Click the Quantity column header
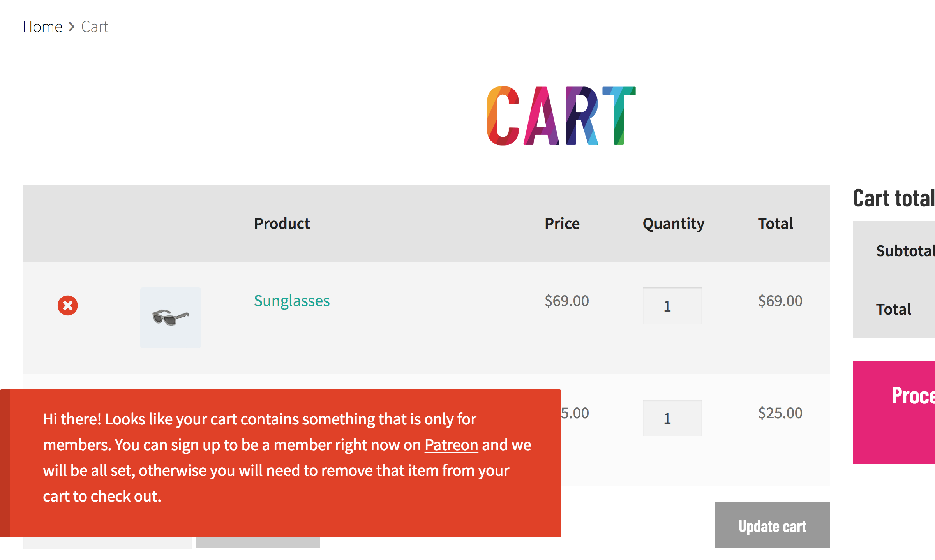 [674, 224]
